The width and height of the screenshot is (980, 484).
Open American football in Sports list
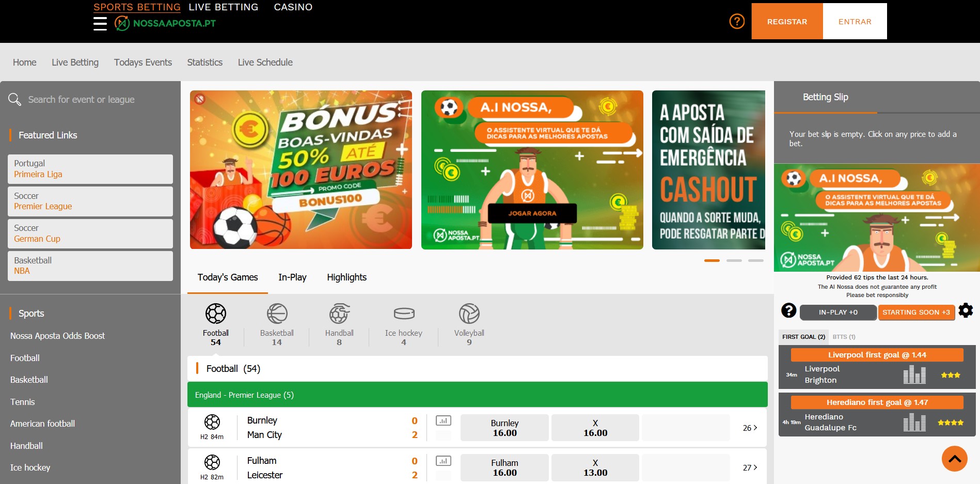click(x=42, y=424)
